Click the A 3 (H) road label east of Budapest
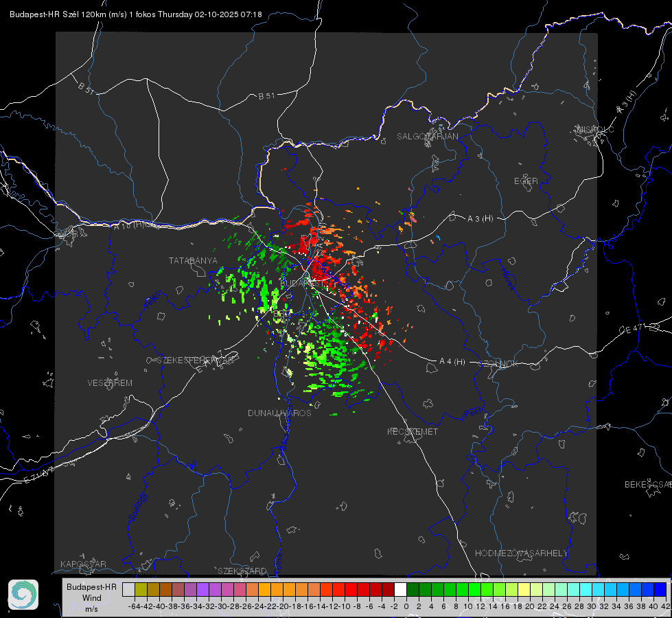The width and height of the screenshot is (672, 618). (480, 219)
